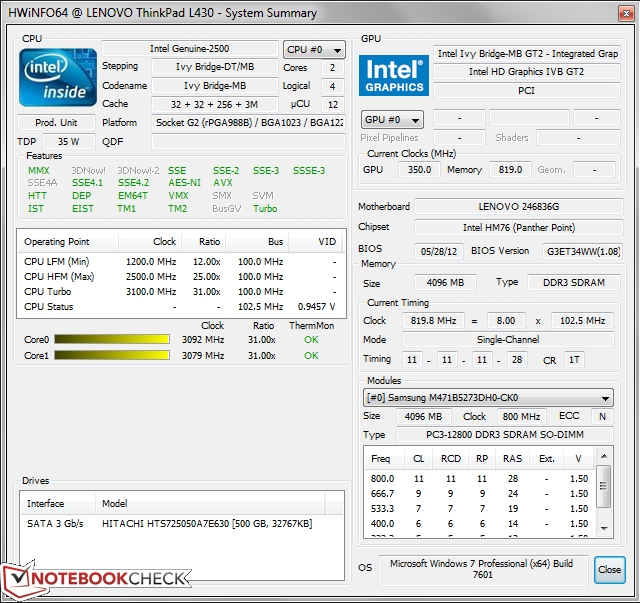
Task: Click the Intel inside CPU logo
Action: (x=58, y=77)
